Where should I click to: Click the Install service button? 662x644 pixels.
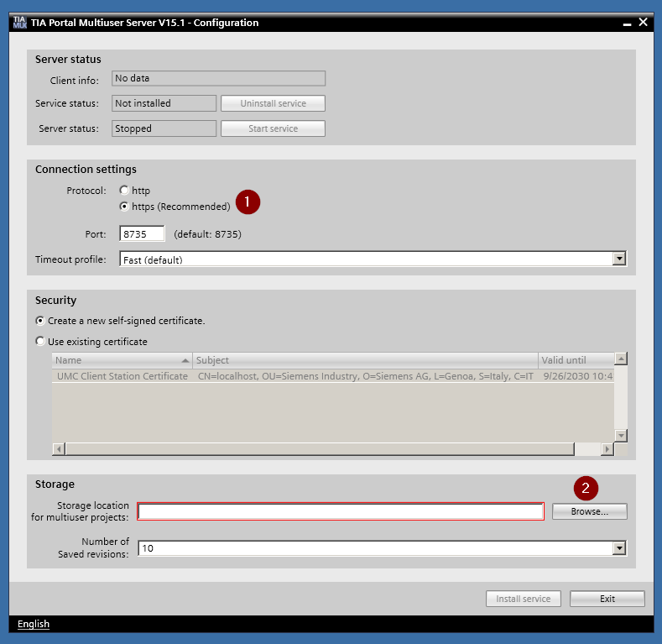523,599
